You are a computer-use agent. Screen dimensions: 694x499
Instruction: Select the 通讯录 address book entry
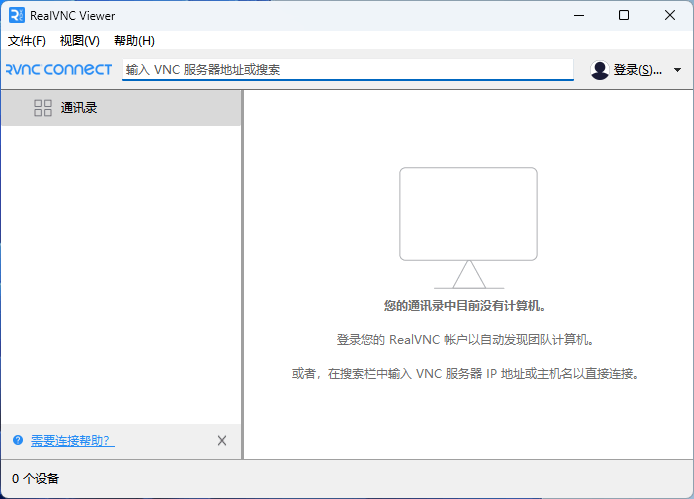[x=121, y=108]
